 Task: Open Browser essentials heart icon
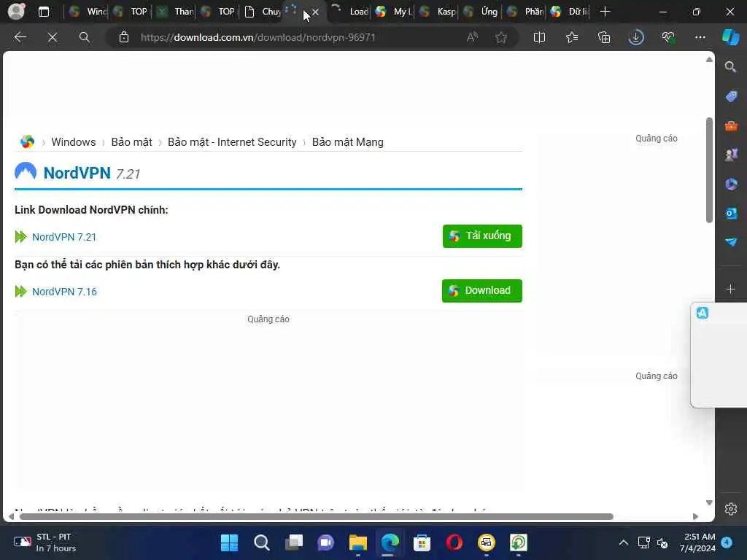tap(668, 37)
